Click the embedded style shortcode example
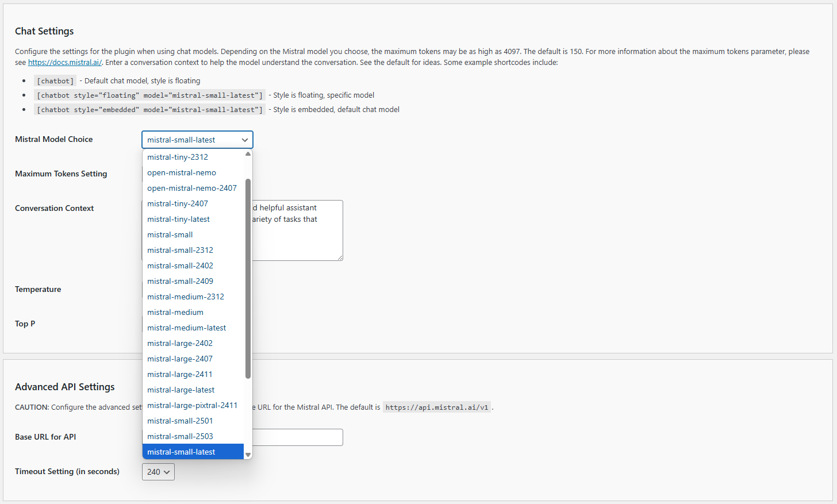 [150, 110]
